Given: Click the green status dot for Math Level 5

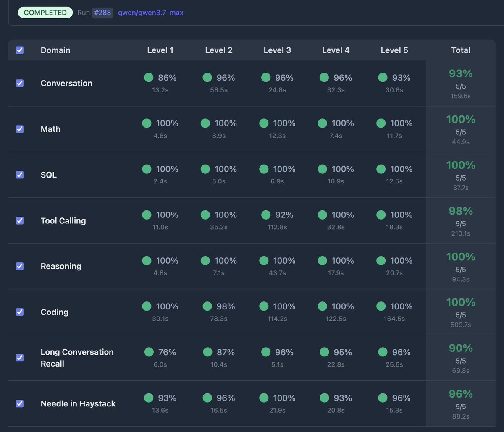Looking at the screenshot, I should coord(381,123).
